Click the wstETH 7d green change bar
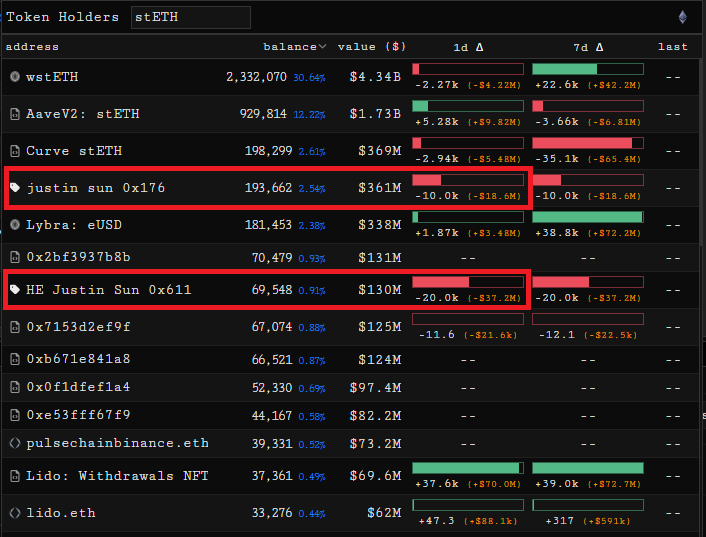Viewport: 706px width, 537px height. [565, 69]
